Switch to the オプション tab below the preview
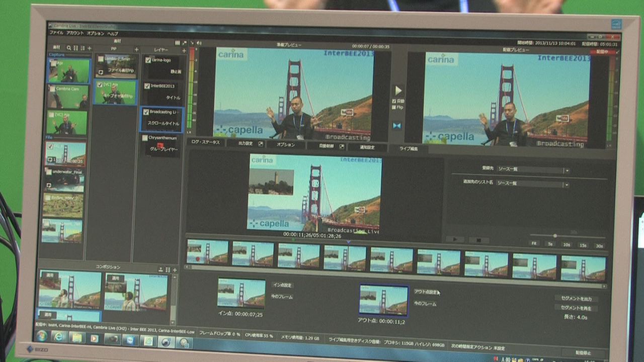644x362 pixels. pyautogui.click(x=286, y=144)
